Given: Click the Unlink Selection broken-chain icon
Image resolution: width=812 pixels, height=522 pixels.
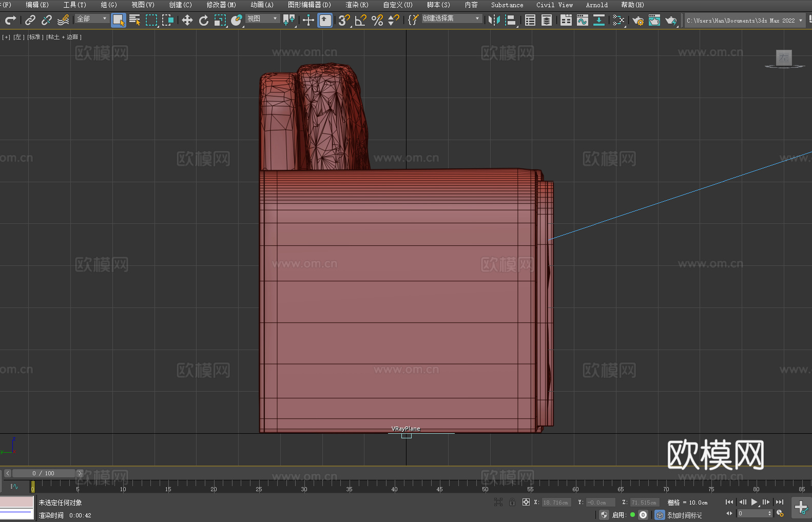Looking at the screenshot, I should coord(47,20).
